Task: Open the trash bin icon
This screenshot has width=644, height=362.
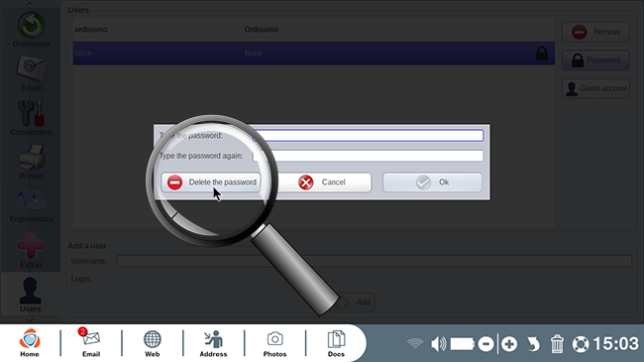Action: coord(557,344)
